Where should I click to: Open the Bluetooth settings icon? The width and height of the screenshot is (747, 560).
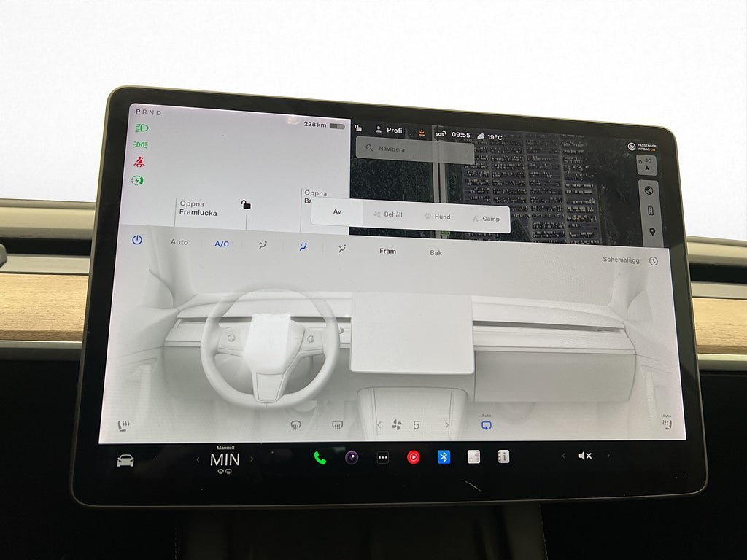444,456
